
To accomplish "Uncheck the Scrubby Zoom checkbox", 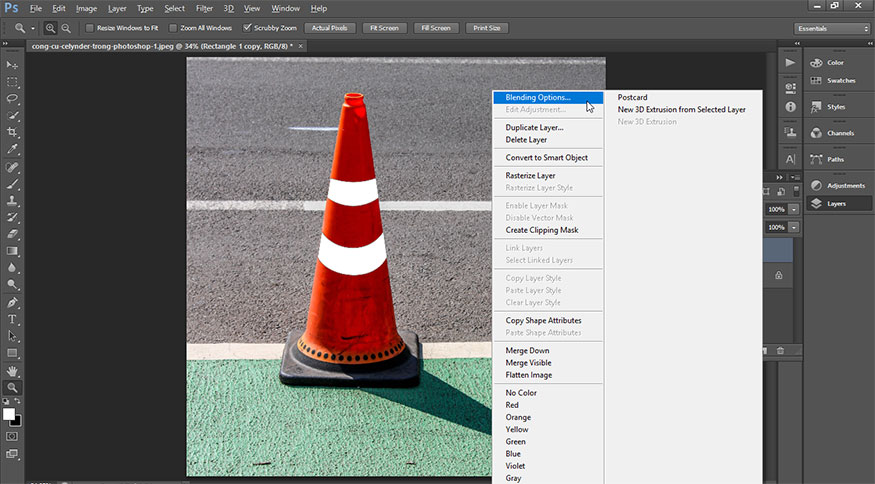I will point(248,28).
